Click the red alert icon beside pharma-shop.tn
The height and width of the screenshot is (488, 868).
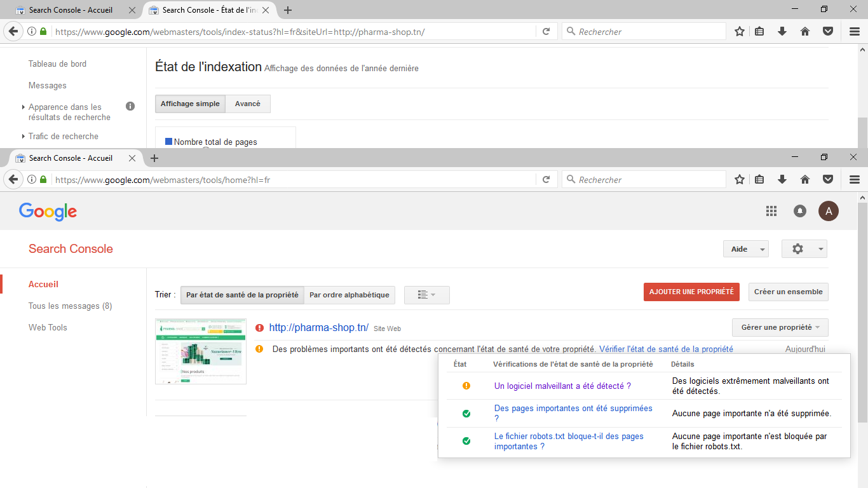point(259,328)
